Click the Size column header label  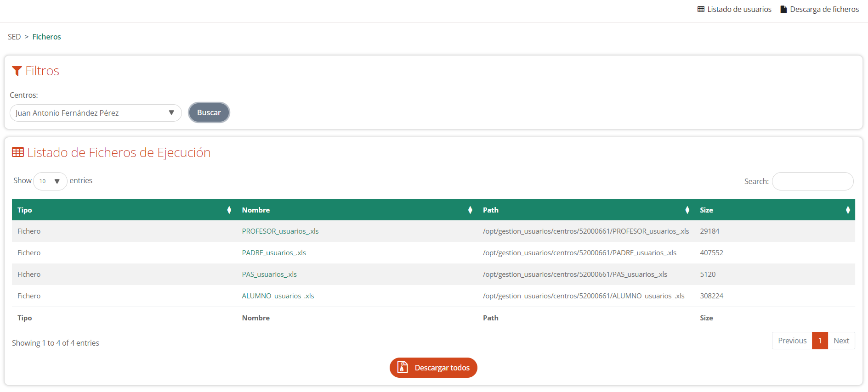pos(706,210)
